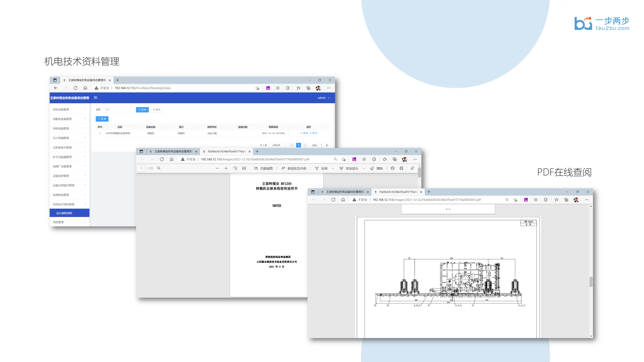Image resolution: width=644 pixels, height=362 pixels.
Task: Click the right PDF window's vertical scrollbar thumb
Action: (591, 282)
